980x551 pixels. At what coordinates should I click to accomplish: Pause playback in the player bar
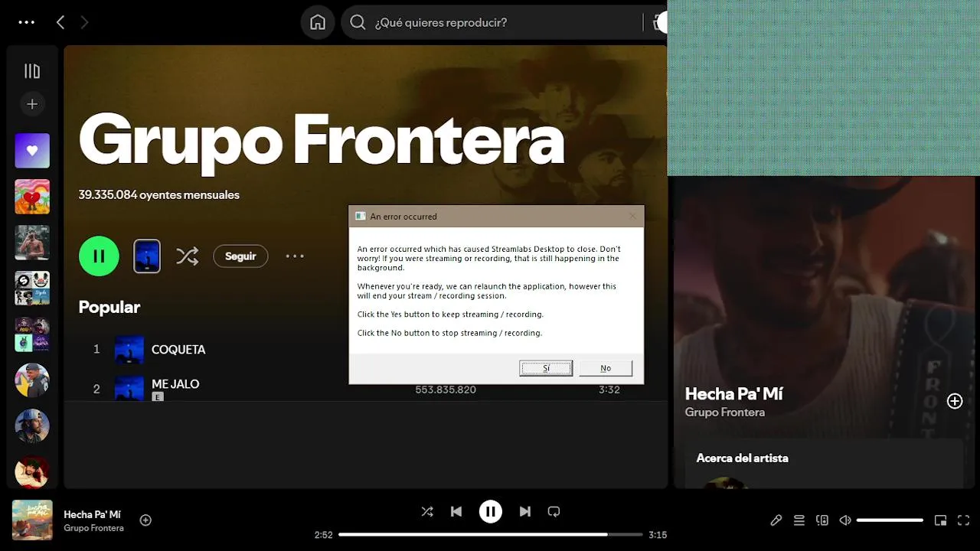pos(491,511)
